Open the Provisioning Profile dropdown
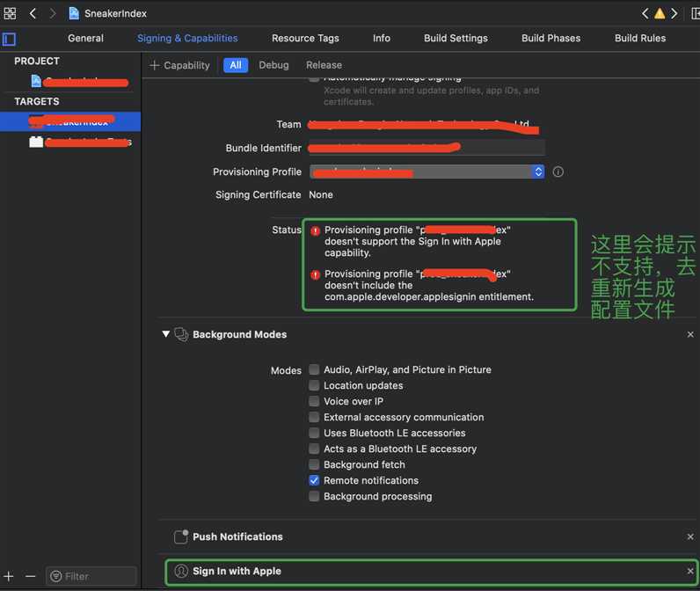 427,171
